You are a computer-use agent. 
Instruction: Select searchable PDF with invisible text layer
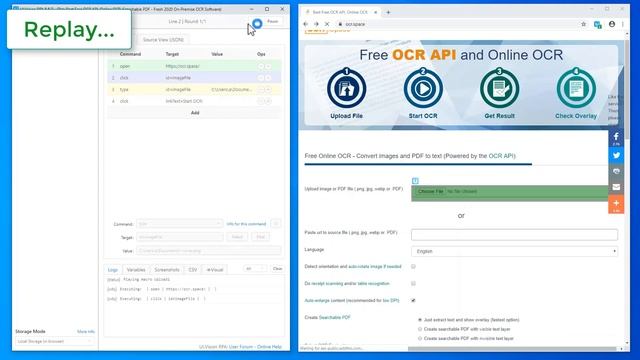[x=420, y=338]
